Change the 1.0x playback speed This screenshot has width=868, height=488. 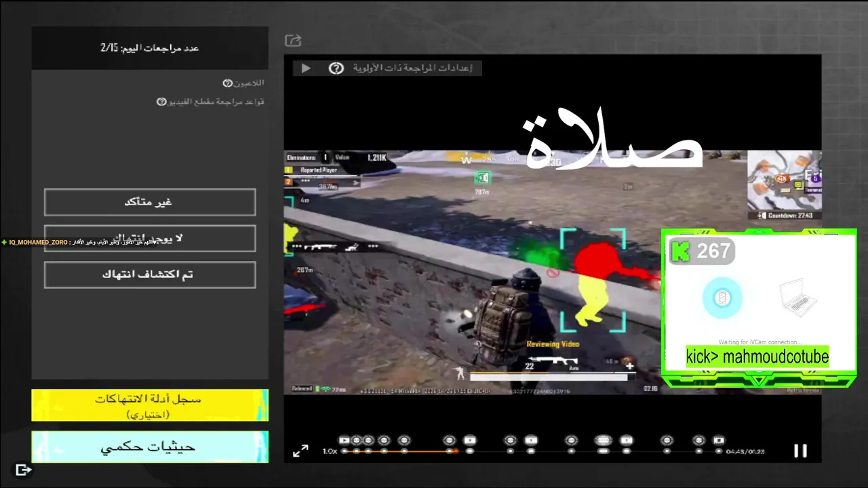tap(330, 451)
